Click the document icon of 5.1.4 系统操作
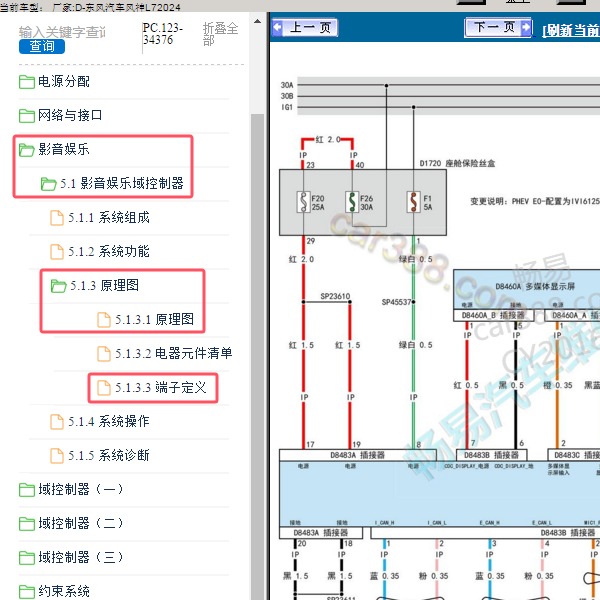 (x=57, y=422)
